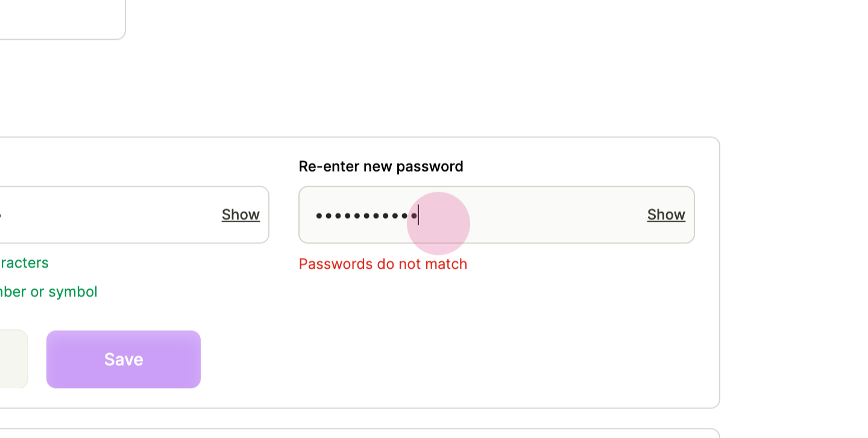Click the masked dots in the re-enter field

(x=366, y=215)
